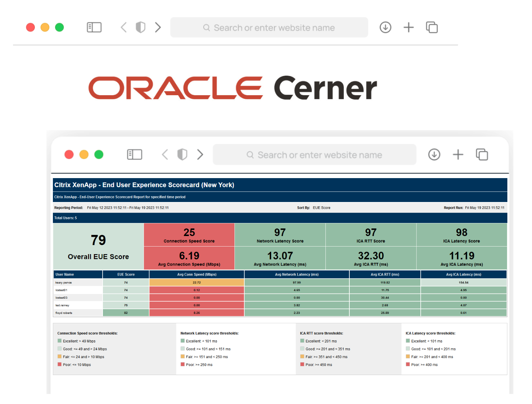Open downloads in the outer browser toolbar

(x=385, y=27)
